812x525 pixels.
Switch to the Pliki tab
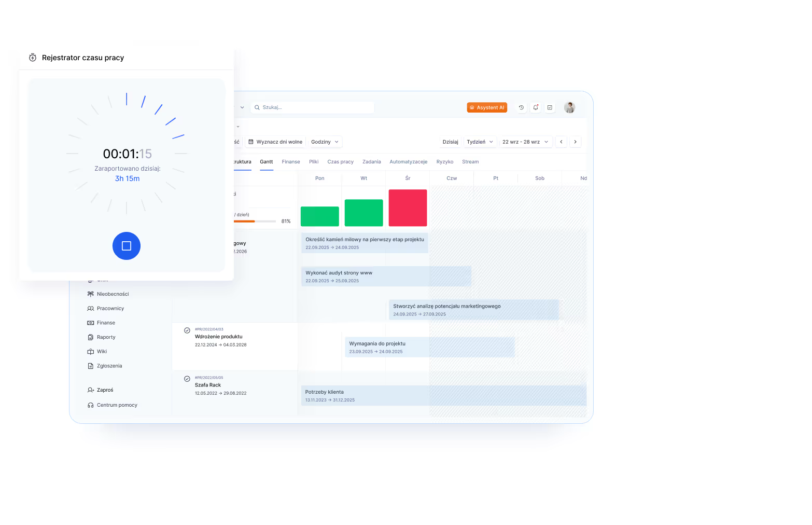pyautogui.click(x=314, y=162)
